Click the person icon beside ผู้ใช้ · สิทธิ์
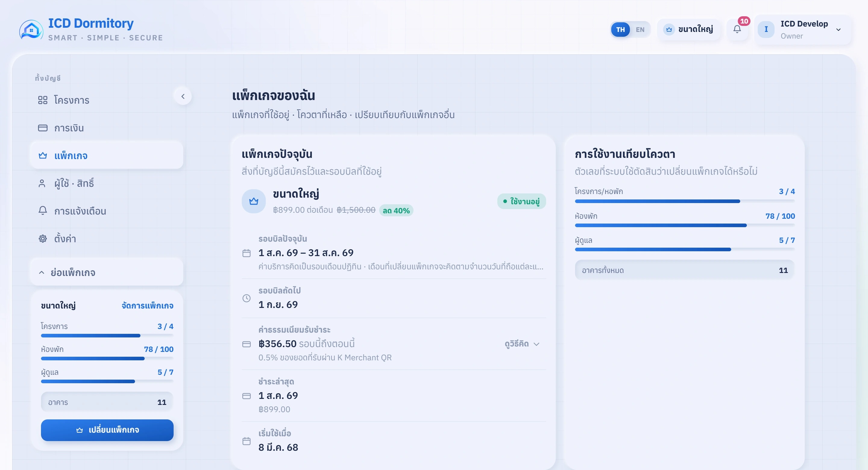 pyautogui.click(x=42, y=183)
